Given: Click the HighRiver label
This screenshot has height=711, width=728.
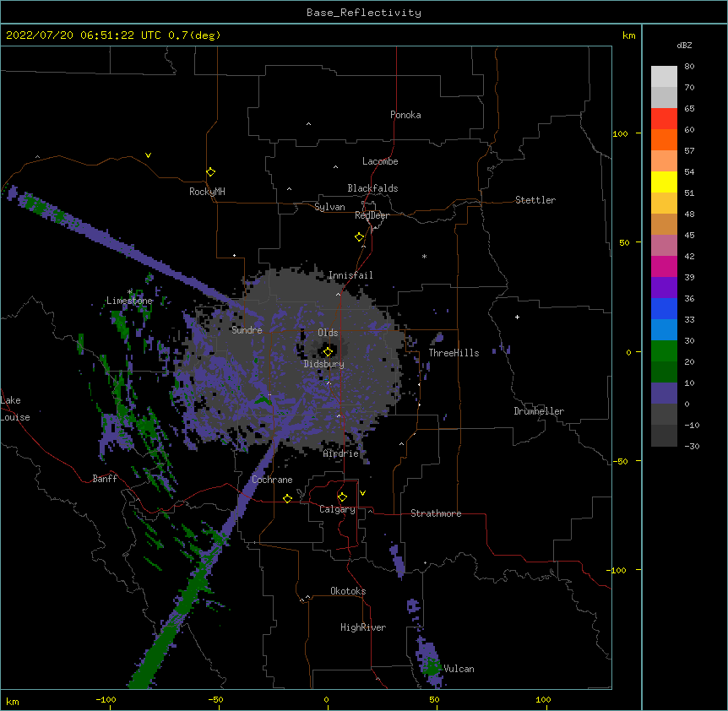Looking at the screenshot, I should pos(363,627).
